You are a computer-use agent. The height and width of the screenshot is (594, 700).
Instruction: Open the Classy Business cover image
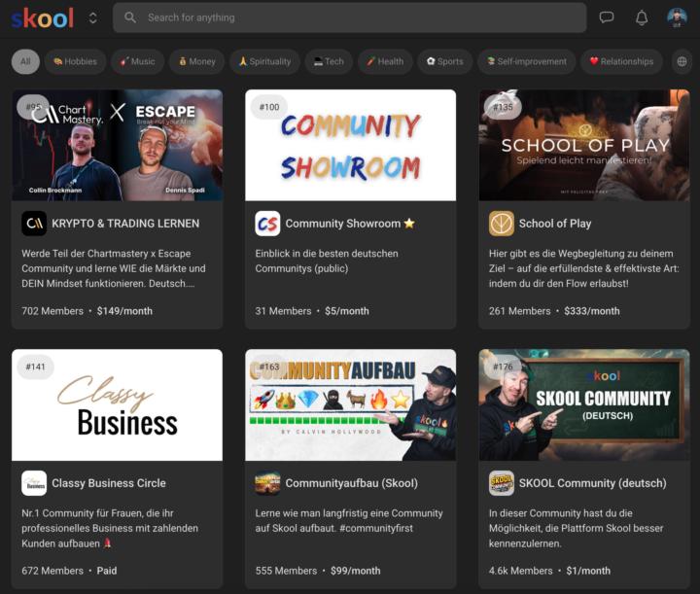pos(117,404)
